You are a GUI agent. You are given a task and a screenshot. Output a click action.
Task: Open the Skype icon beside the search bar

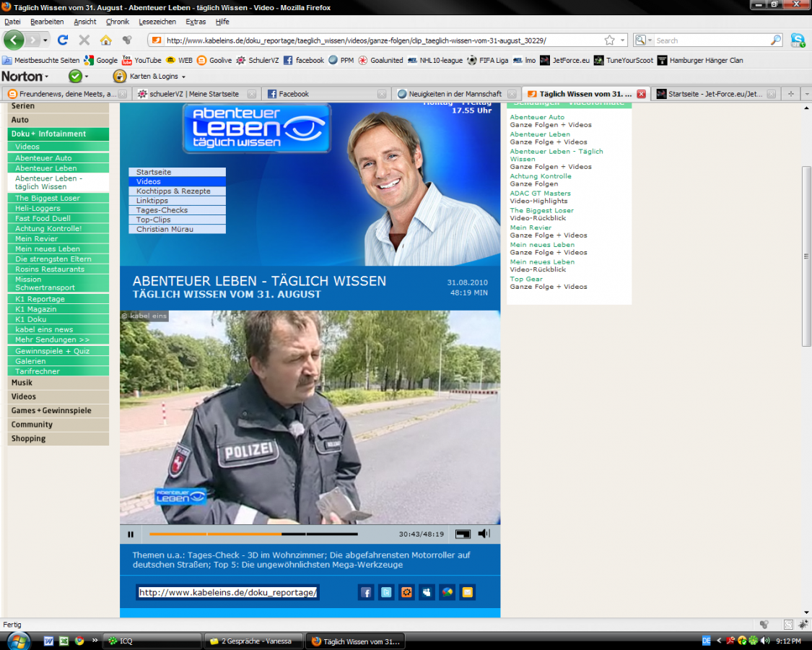click(x=798, y=40)
